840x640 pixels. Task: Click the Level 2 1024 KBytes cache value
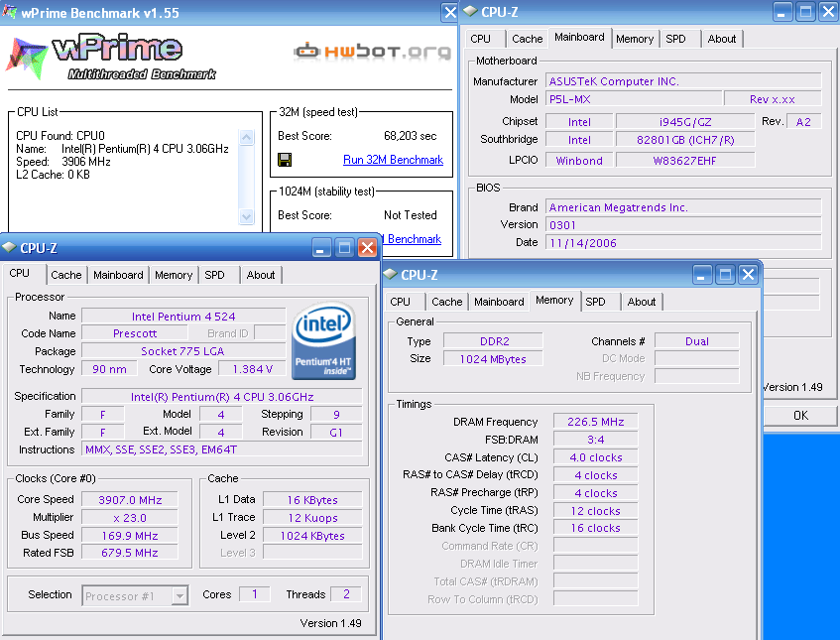312,536
